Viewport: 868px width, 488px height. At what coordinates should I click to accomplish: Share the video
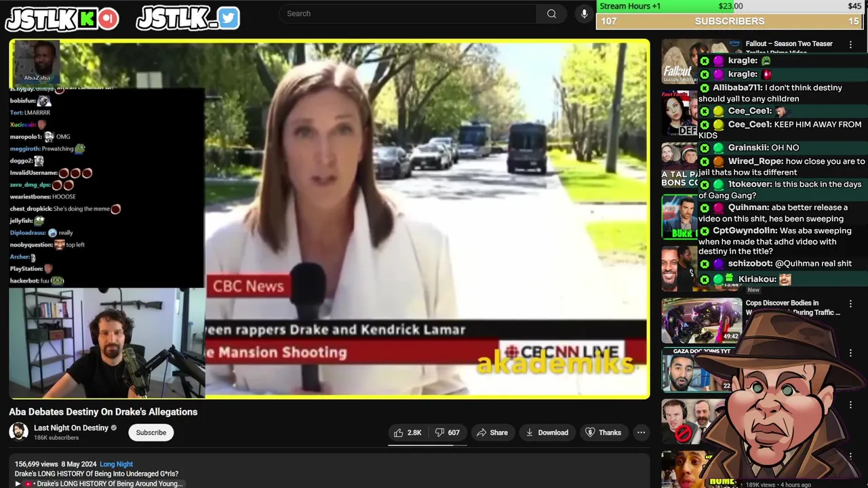coord(492,432)
